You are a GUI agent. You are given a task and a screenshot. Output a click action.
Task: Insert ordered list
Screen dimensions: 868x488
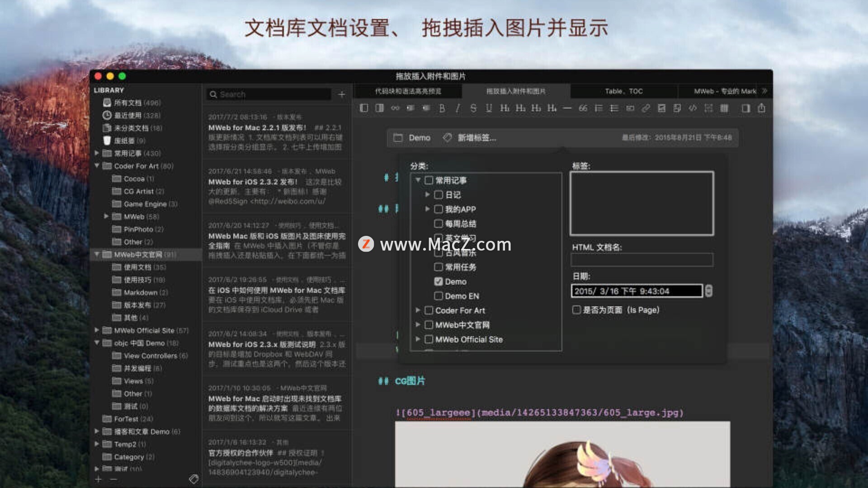[599, 108]
